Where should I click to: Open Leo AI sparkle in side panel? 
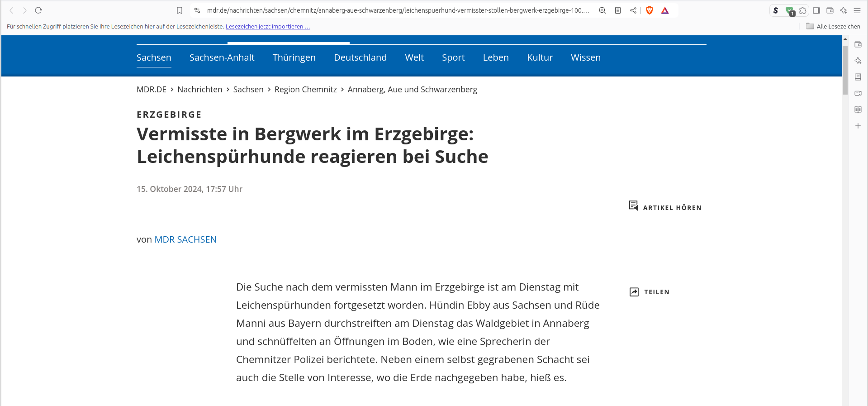pos(858,61)
